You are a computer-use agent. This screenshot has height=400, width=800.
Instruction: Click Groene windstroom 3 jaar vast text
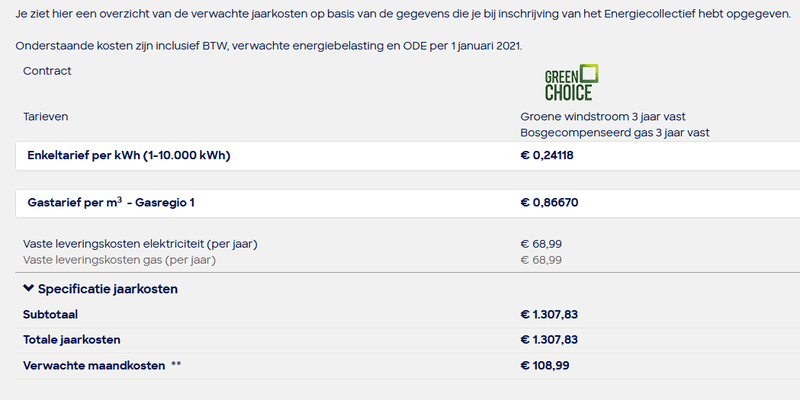coord(602,117)
